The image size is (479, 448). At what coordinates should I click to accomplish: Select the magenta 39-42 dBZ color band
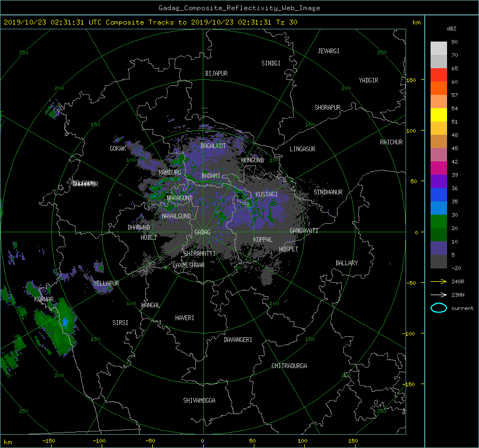click(439, 168)
